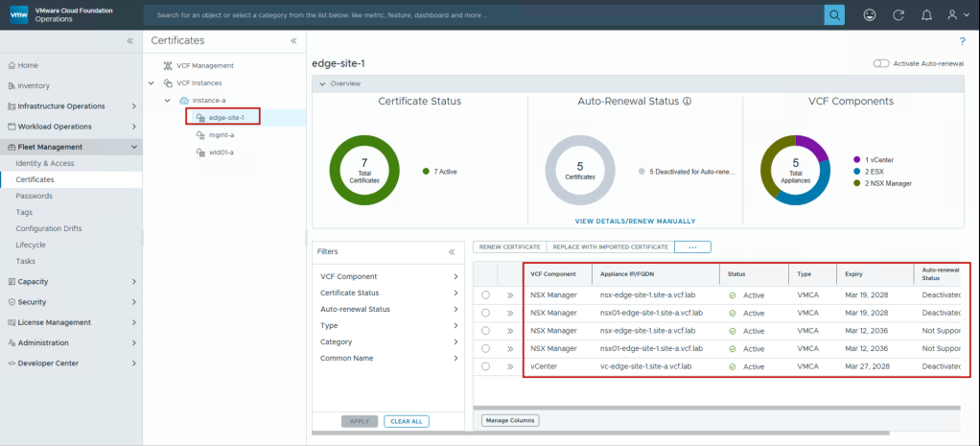Expand details of nsx01-edge-site-1 Mar 12, 2036 row
This screenshot has height=446, width=980.
point(510,348)
